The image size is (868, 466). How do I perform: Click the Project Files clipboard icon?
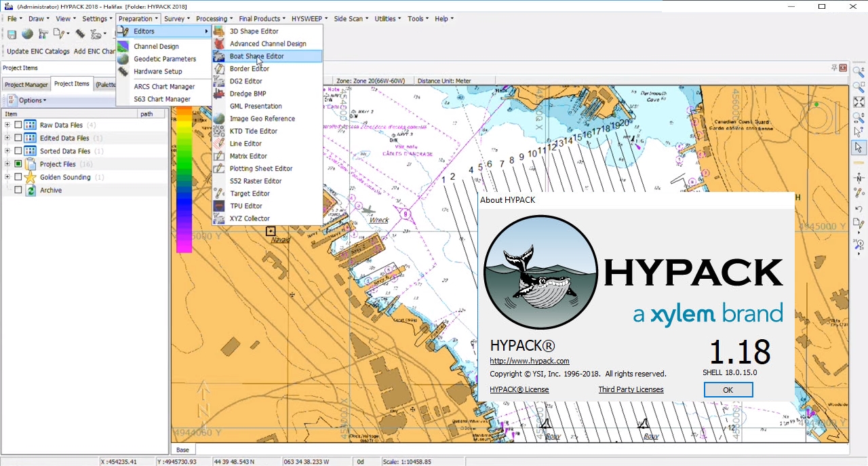[31, 164]
